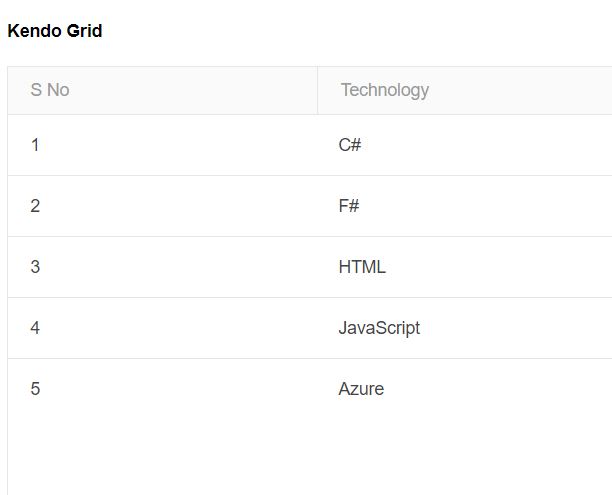Image resolution: width=612 pixels, height=495 pixels.
Task: Select the Azure technology cell
Action: click(465, 389)
